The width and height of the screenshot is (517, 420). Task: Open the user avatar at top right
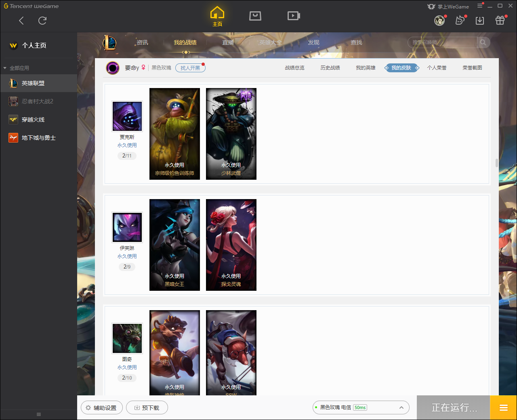[439, 20]
